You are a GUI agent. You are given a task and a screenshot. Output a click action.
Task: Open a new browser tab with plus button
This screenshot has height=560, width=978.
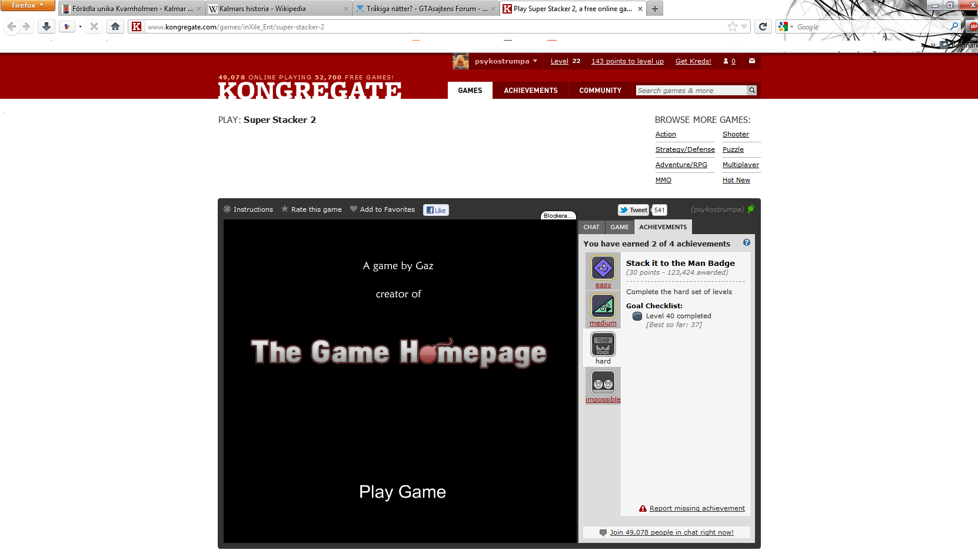pyautogui.click(x=655, y=9)
